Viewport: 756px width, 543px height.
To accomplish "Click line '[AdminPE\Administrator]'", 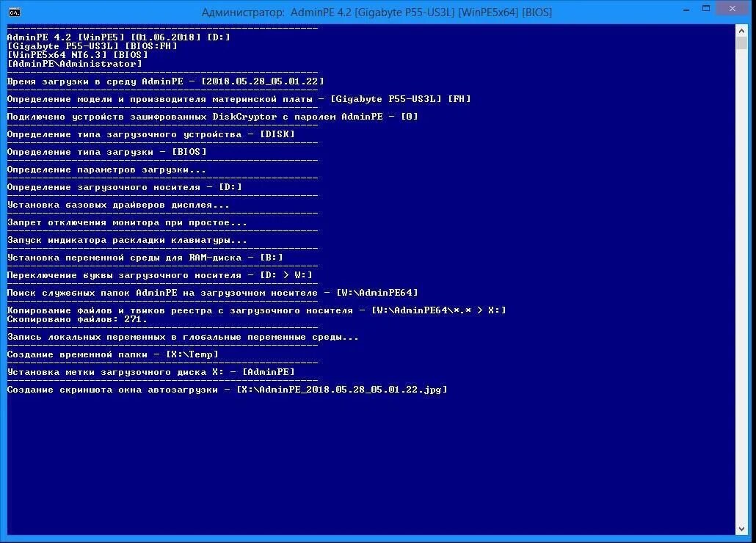I will point(74,64).
